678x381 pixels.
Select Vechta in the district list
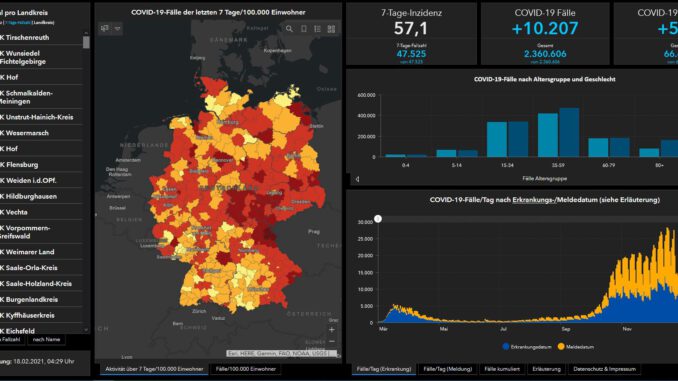coord(41,212)
